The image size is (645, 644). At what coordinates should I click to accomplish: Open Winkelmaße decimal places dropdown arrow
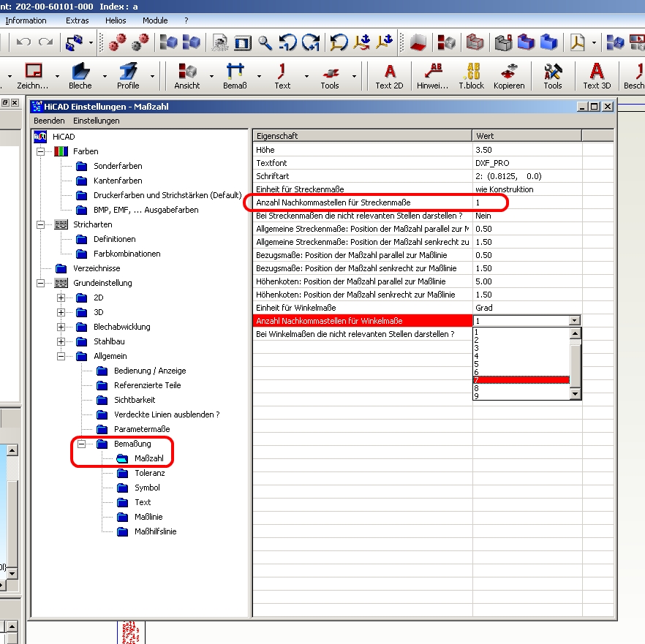[x=575, y=320]
